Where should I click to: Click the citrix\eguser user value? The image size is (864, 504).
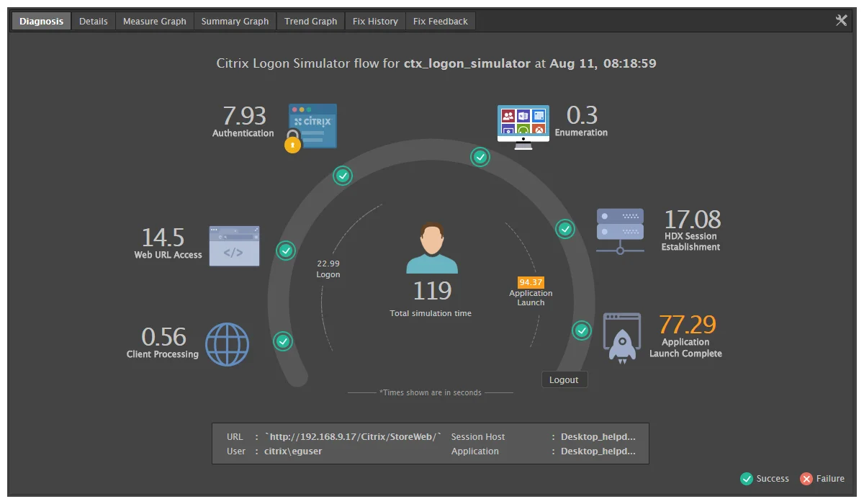pos(293,451)
